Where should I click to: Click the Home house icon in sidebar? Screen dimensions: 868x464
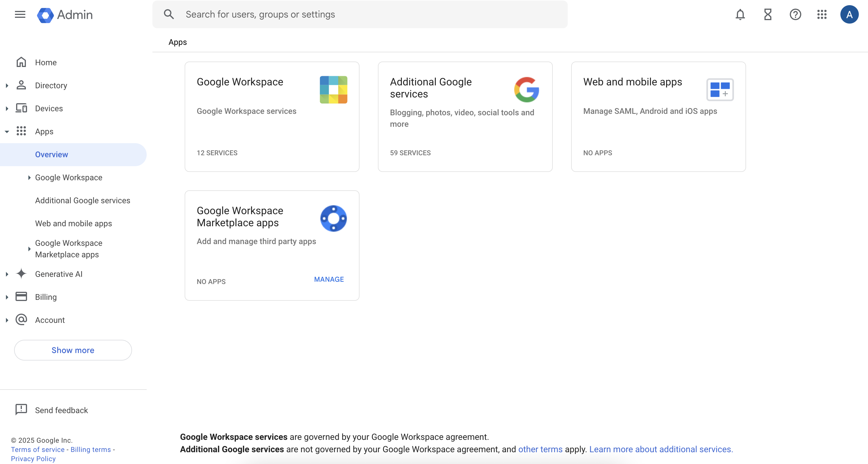point(21,62)
